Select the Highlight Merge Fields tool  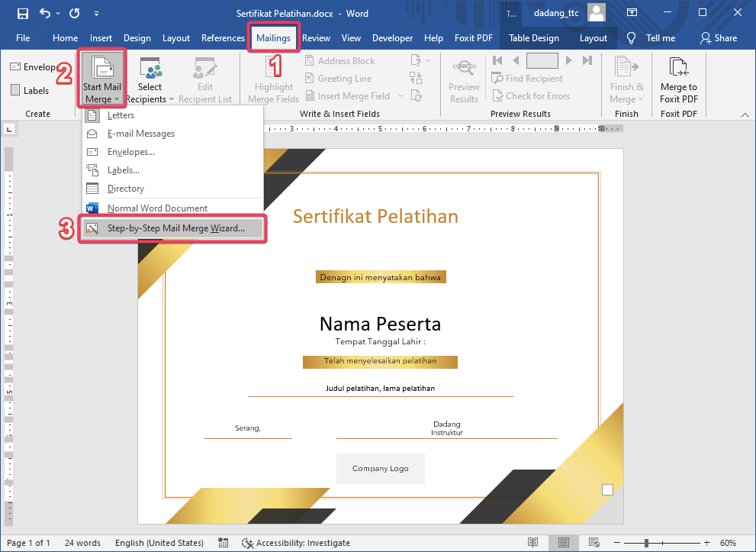pos(272,78)
